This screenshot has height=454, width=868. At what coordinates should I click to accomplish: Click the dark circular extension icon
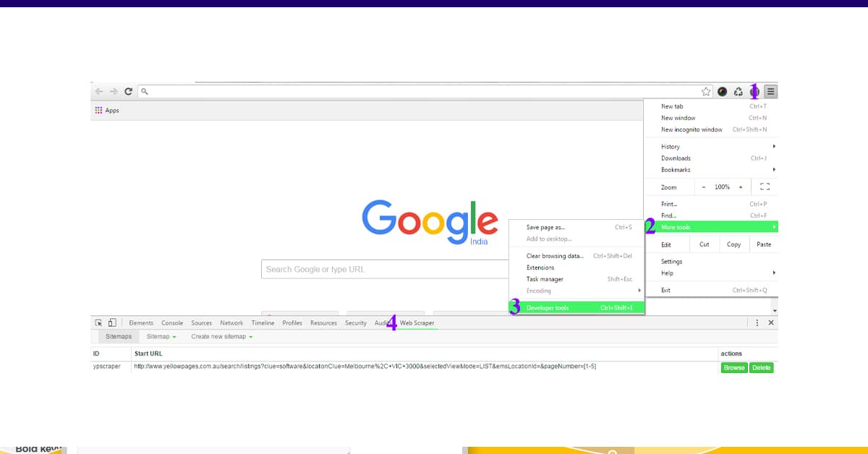[722, 92]
